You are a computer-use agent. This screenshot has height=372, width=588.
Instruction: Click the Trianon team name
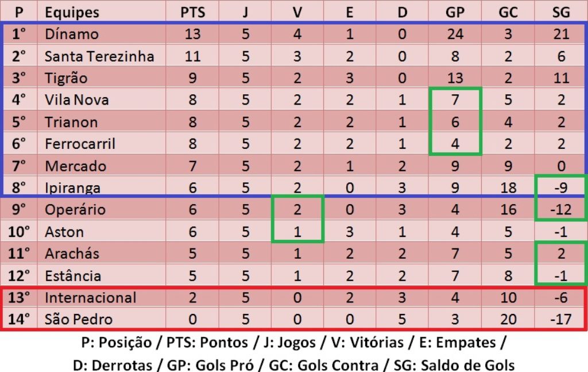pos(71,122)
